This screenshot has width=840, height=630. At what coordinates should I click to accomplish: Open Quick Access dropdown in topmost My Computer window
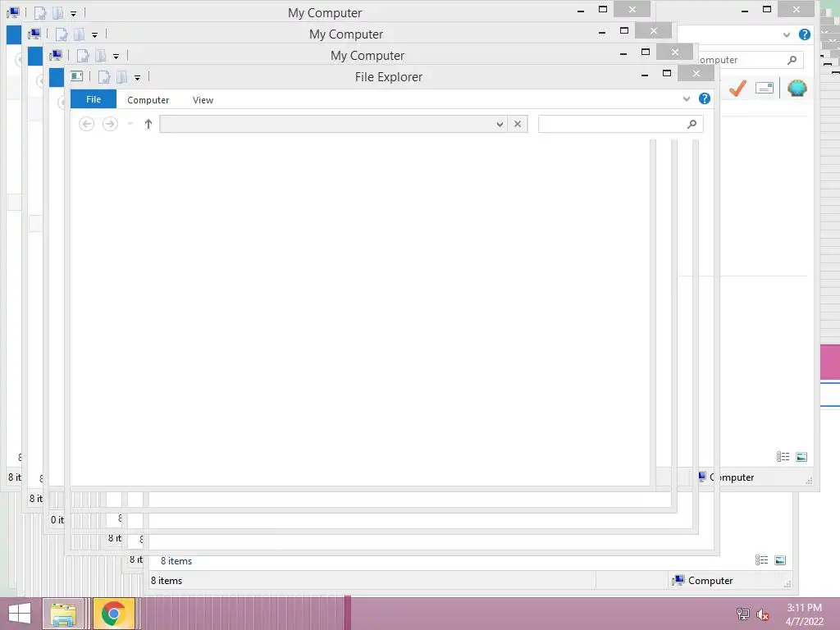coord(73,13)
